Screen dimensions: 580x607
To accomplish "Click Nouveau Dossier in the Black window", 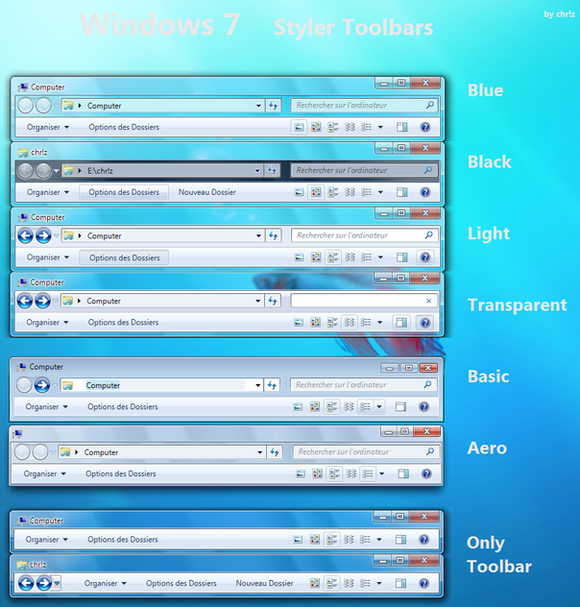I will click(x=207, y=192).
